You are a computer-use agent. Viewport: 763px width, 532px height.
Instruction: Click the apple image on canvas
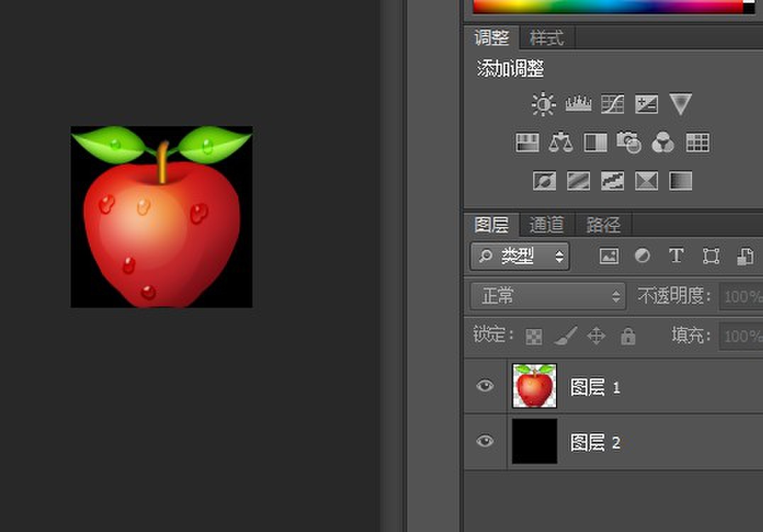(x=162, y=216)
